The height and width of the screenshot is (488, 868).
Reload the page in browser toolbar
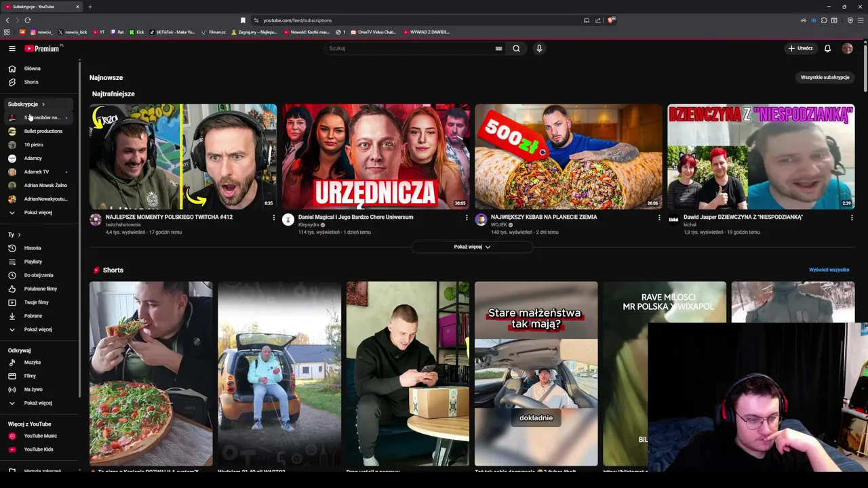[27, 20]
